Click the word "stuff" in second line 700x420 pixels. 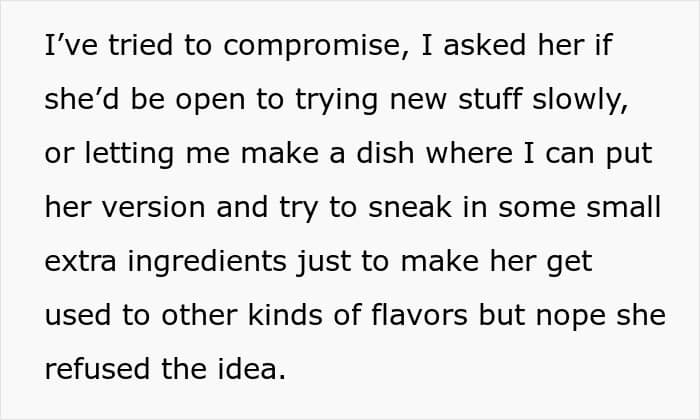[x=490, y=99]
